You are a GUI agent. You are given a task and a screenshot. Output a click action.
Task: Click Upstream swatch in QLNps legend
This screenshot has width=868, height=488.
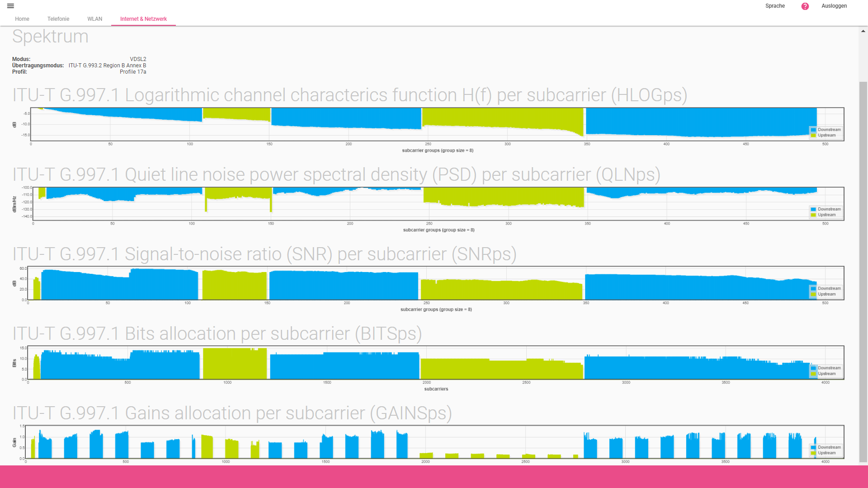click(x=813, y=215)
